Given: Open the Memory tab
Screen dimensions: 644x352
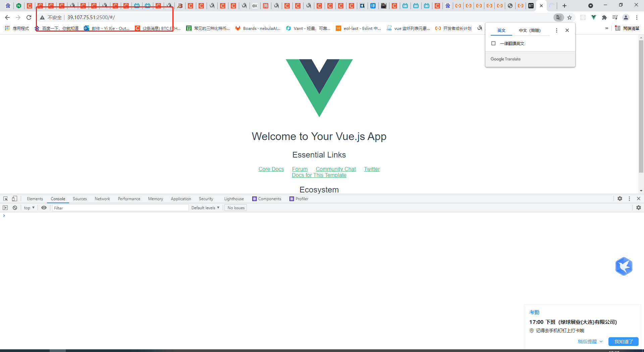Looking at the screenshot, I should 156,199.
